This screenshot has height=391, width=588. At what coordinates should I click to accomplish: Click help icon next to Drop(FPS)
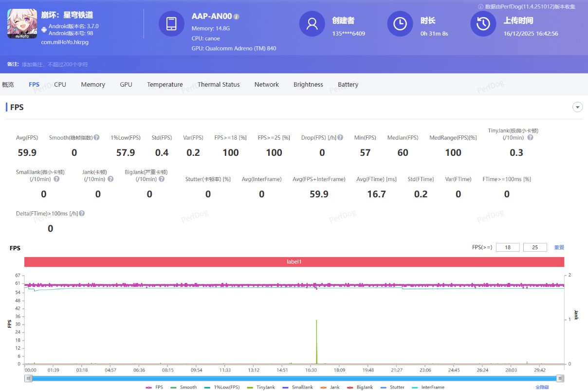tap(340, 138)
